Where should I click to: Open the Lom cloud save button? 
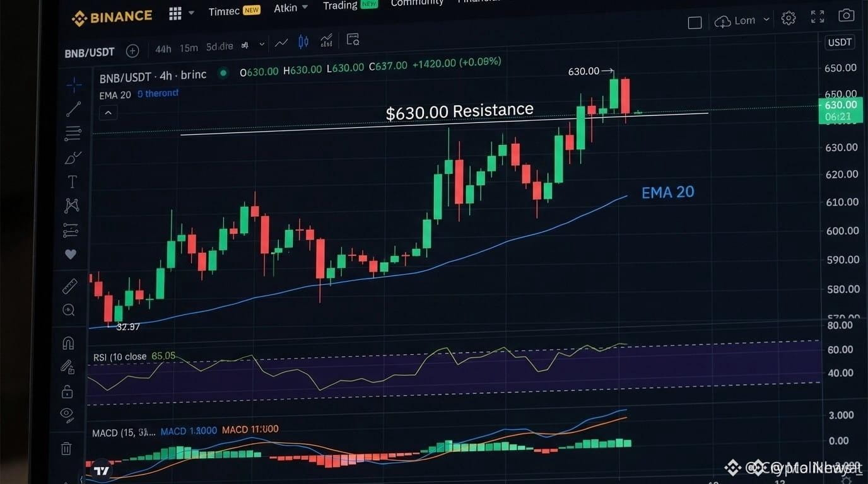[735, 21]
